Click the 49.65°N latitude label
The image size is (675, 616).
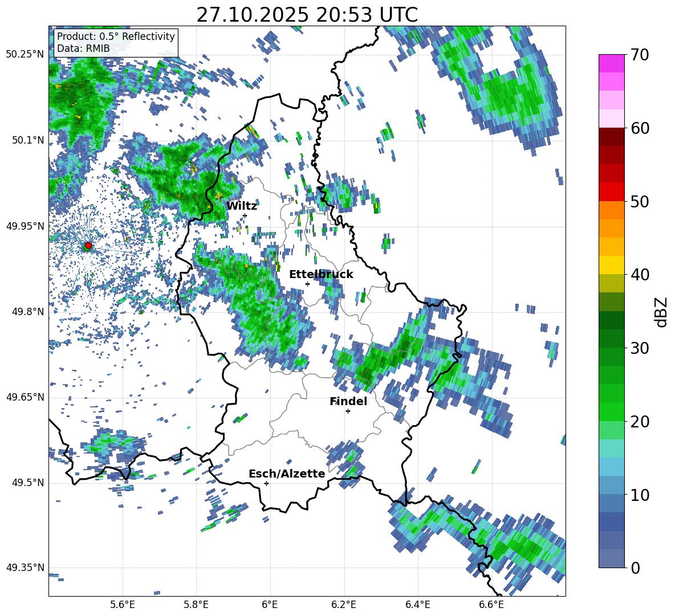click(x=25, y=398)
